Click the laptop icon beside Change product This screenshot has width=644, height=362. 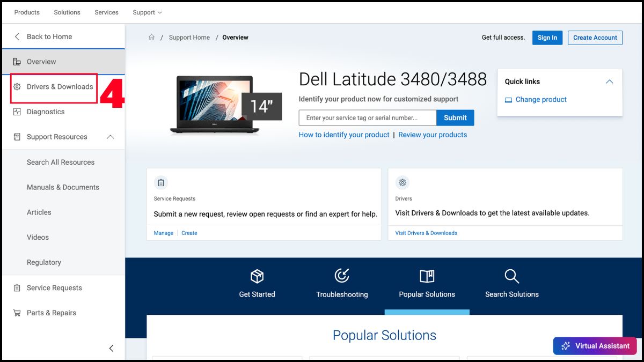pyautogui.click(x=508, y=100)
